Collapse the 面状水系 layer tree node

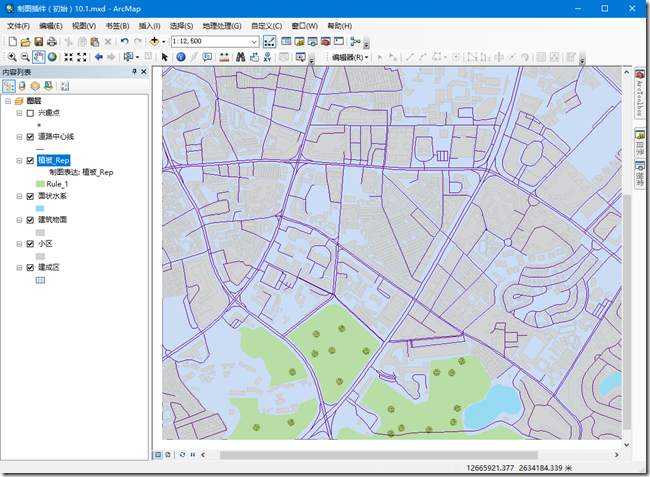18,196
